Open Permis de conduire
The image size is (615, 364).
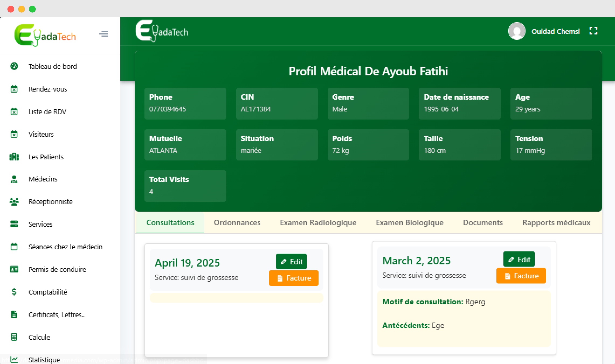click(x=57, y=269)
